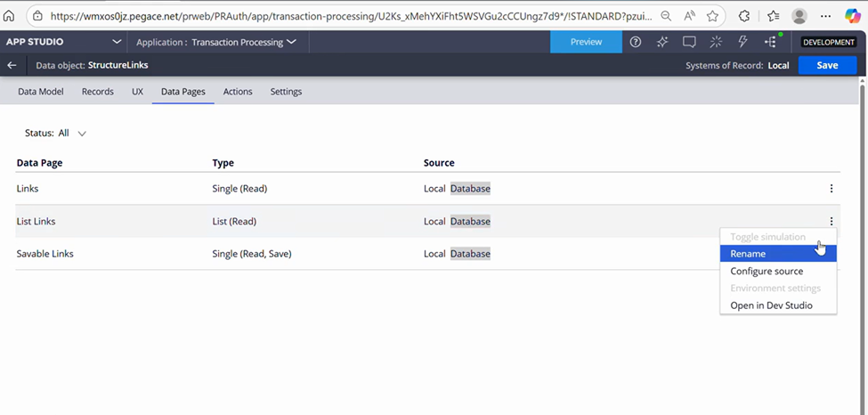Choose Configure source in the context menu
The image size is (868, 415).
(767, 271)
